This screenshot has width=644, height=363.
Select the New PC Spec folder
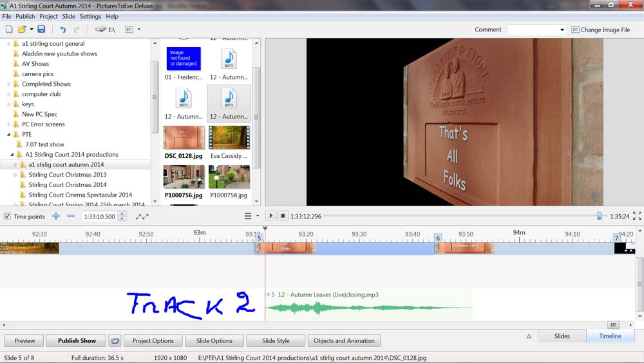39,114
